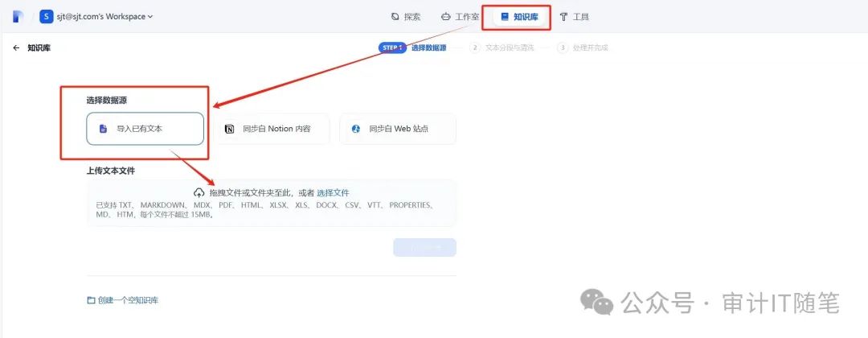Screen dimensions: 868x338
Task: Click the supported formats description text
Action: pos(264,209)
